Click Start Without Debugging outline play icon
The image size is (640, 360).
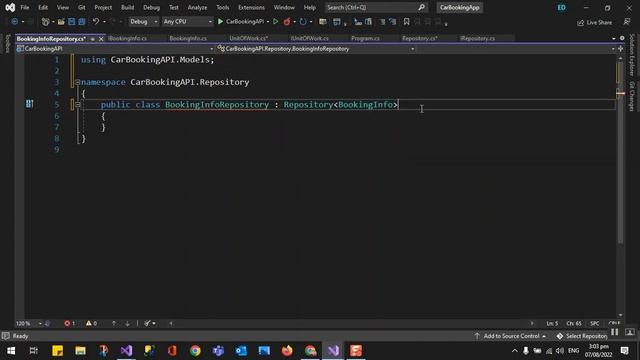point(276,22)
